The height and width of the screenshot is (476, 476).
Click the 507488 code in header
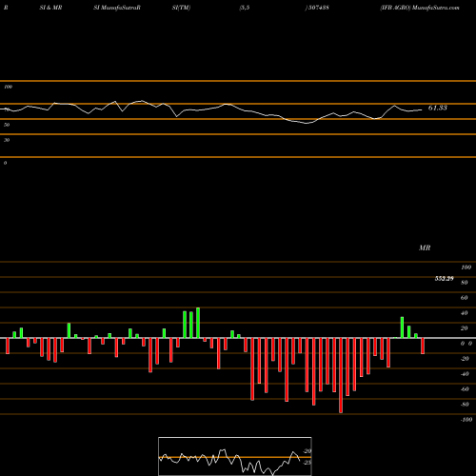click(x=318, y=8)
